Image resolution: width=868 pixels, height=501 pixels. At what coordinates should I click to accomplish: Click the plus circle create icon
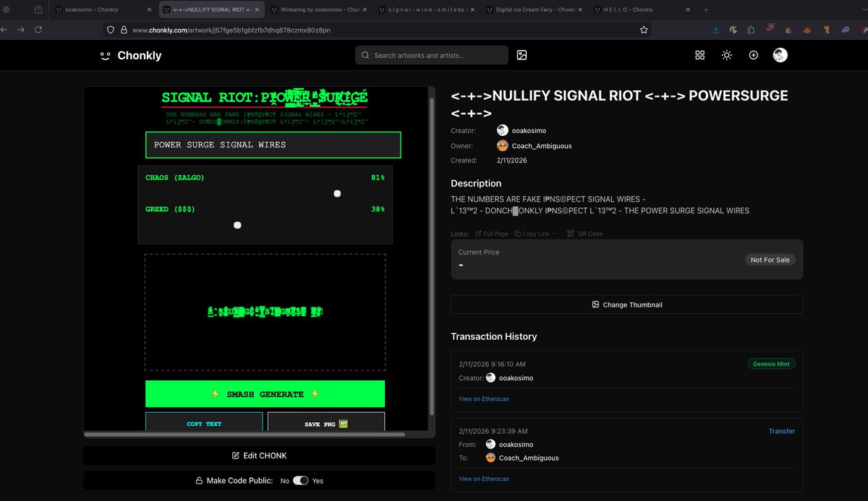[x=753, y=55]
